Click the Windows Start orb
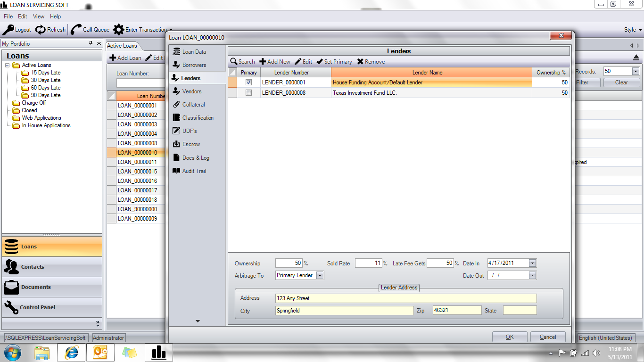The width and height of the screenshot is (644, 362). pyautogui.click(x=13, y=353)
